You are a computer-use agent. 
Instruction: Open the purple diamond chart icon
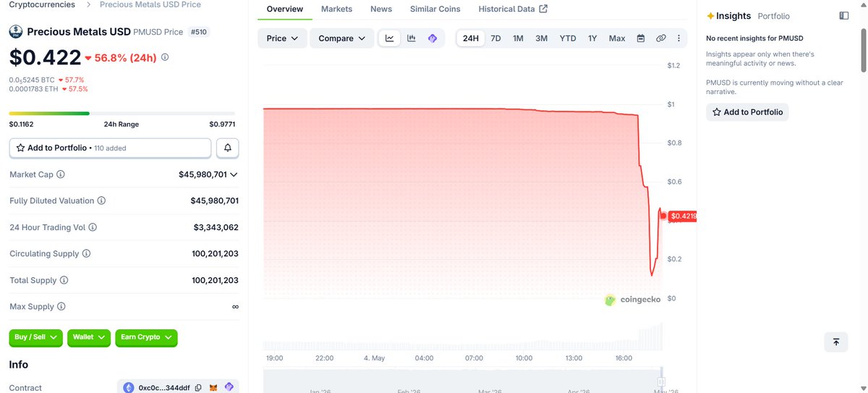coord(432,38)
